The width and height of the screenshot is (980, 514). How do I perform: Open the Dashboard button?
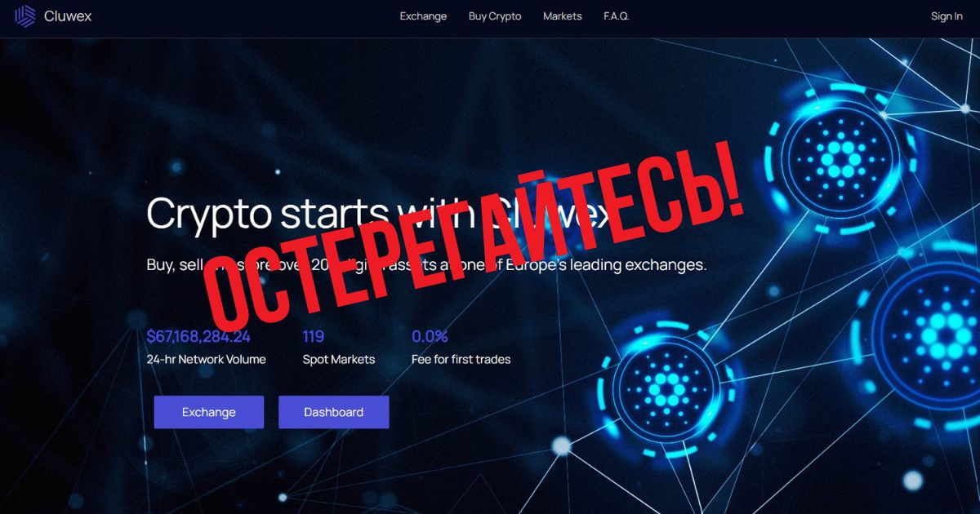point(334,412)
